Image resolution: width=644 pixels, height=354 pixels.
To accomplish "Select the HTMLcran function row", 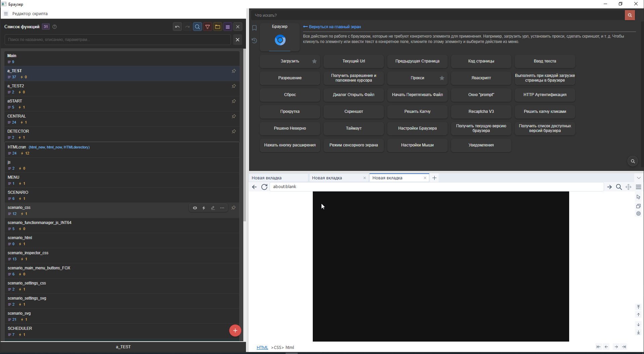I will coord(122,150).
